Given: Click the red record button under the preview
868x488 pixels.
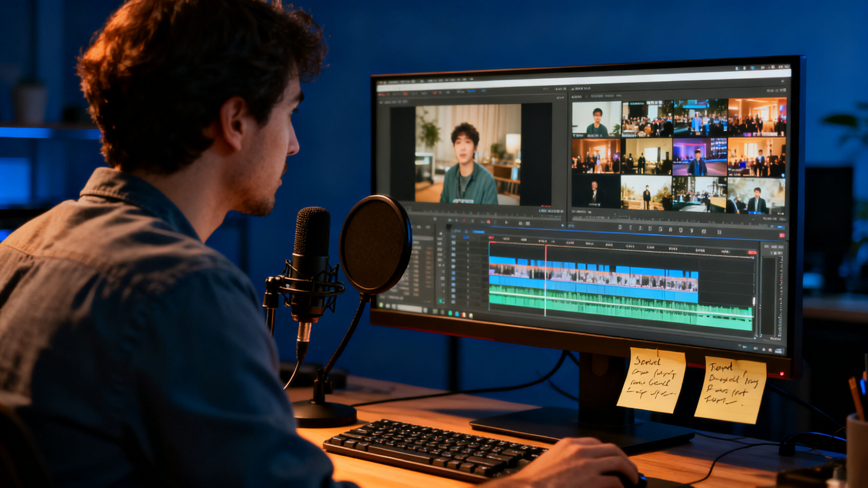Looking at the screenshot, I should 463,221.
